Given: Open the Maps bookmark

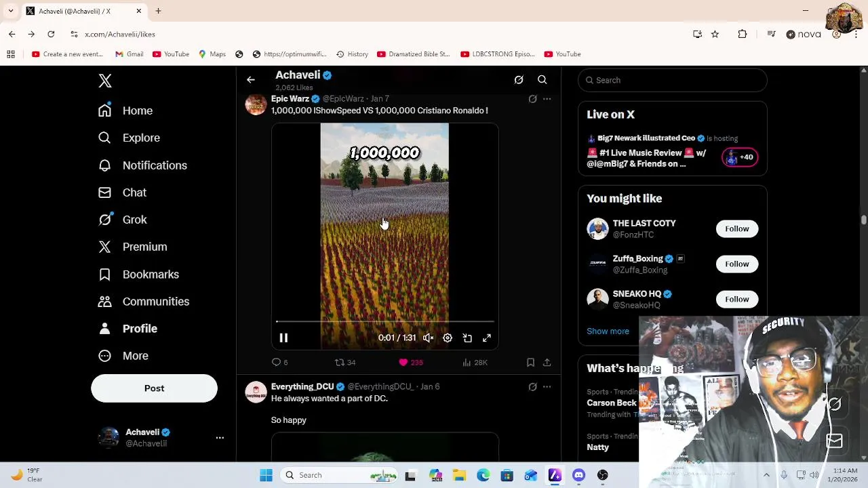Looking at the screenshot, I should point(212,54).
